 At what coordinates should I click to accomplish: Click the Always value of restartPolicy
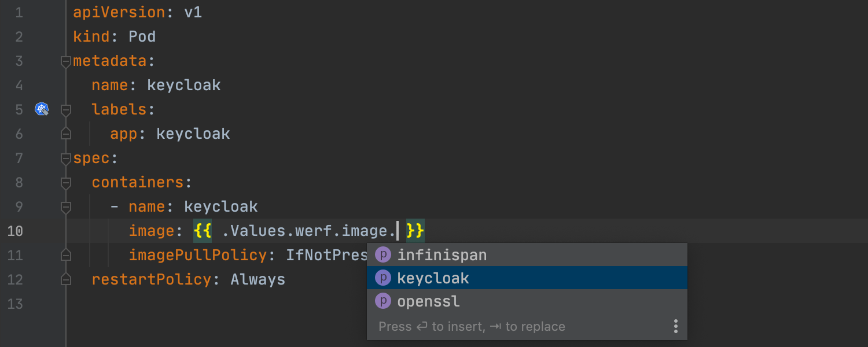(258, 279)
